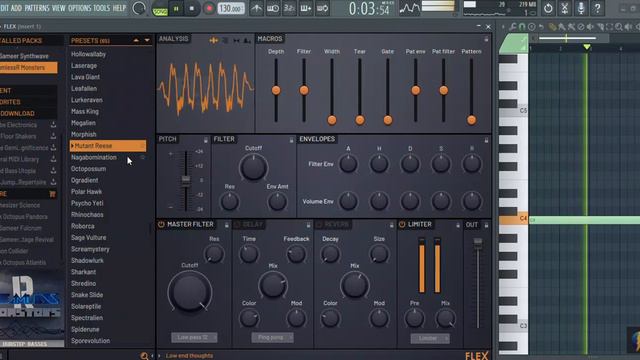The width and height of the screenshot is (640, 360).
Task: Click the Filter Cutoff knob
Action: pos(253,167)
